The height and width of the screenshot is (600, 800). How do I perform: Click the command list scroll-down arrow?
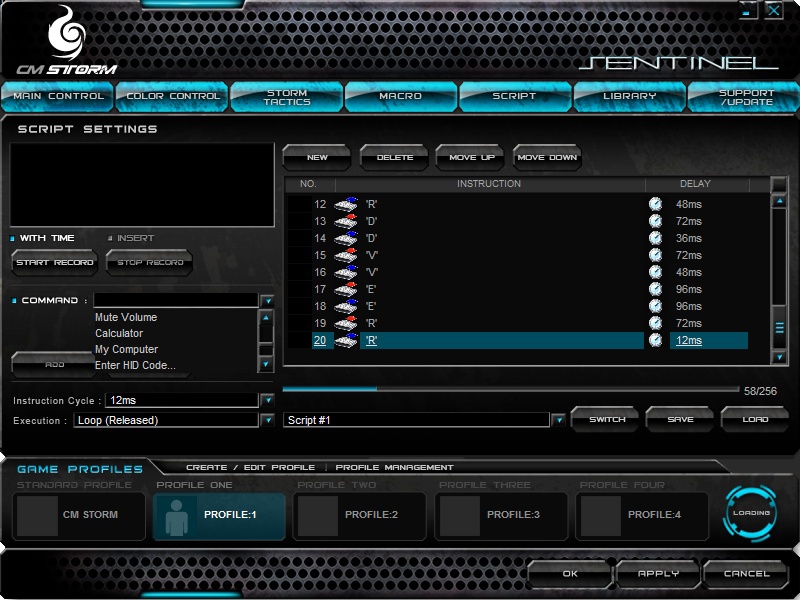266,364
